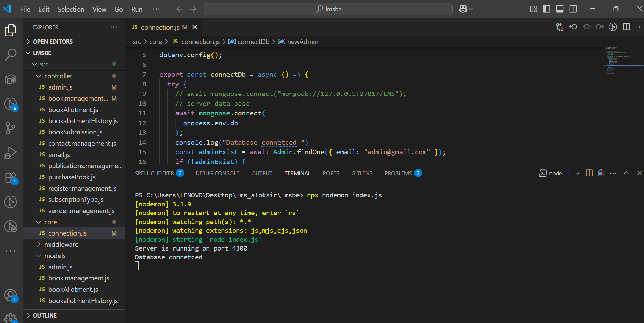
Task: Kill terminal with the trash icon
Action: [x=601, y=173]
